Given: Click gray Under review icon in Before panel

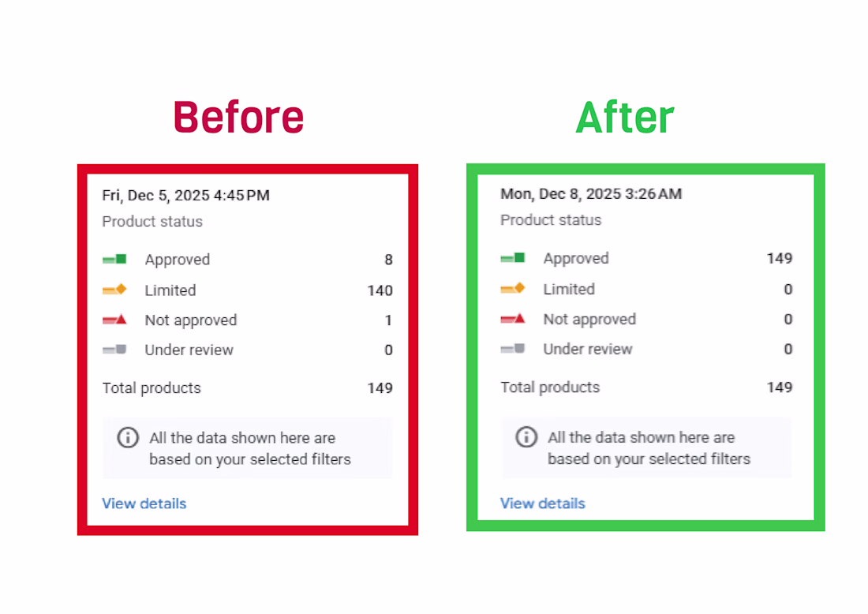Looking at the screenshot, I should [x=114, y=350].
